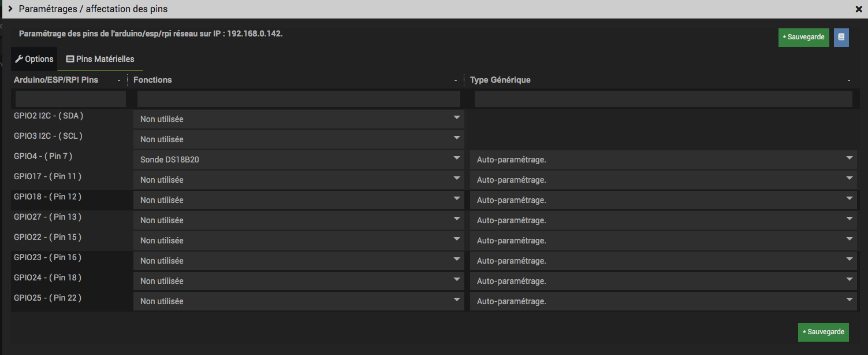Select function dropdown for GPIO27 Pin 13

point(299,220)
